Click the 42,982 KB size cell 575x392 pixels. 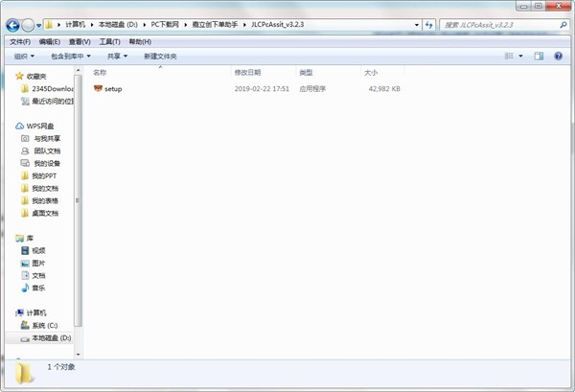384,89
